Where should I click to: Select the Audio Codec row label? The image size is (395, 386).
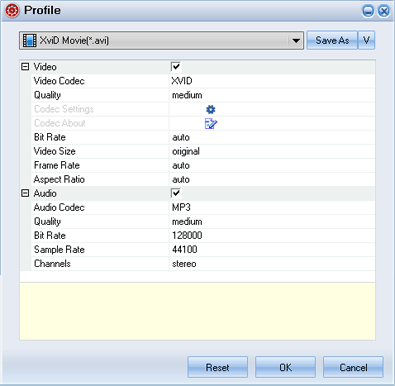coord(59,207)
